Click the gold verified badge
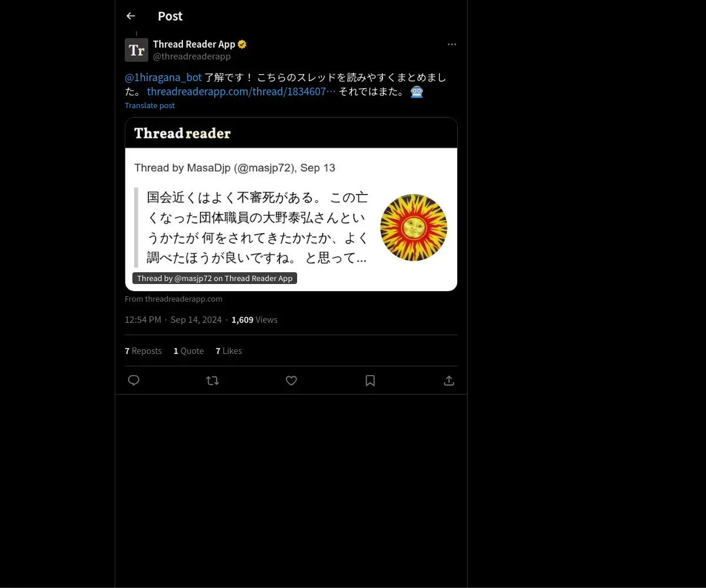This screenshot has width=706, height=588. point(242,44)
